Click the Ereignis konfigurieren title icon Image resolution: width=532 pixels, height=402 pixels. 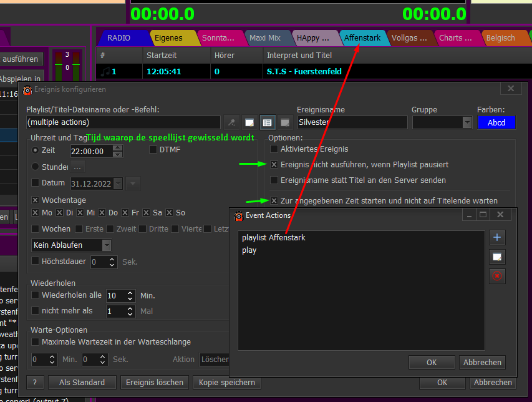point(27,90)
